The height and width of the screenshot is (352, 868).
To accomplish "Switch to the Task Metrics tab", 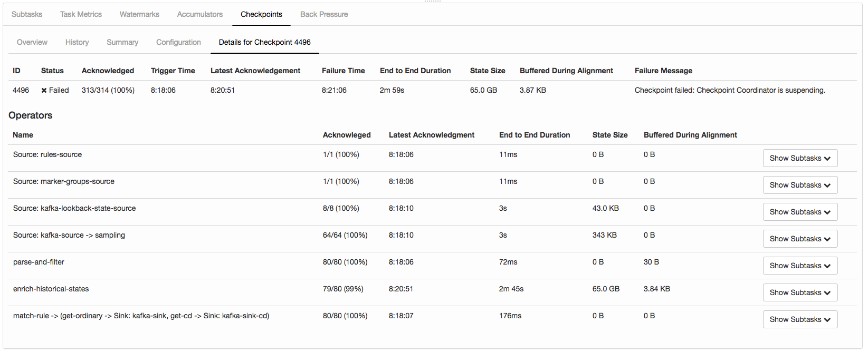I will 81,14.
